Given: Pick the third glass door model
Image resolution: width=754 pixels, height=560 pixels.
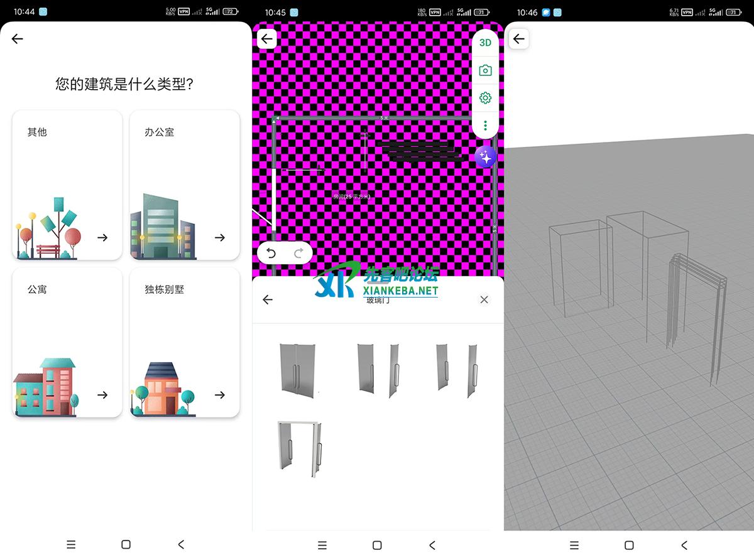Looking at the screenshot, I should pyautogui.click(x=456, y=369).
